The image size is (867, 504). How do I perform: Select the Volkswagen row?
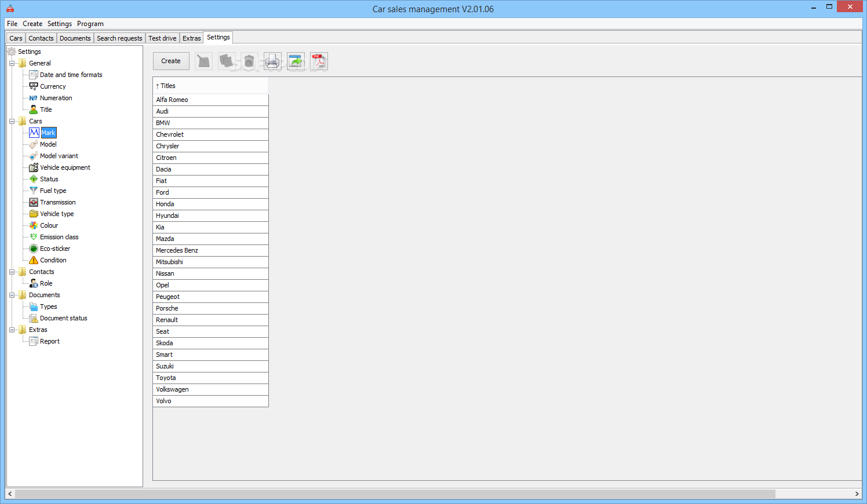210,389
